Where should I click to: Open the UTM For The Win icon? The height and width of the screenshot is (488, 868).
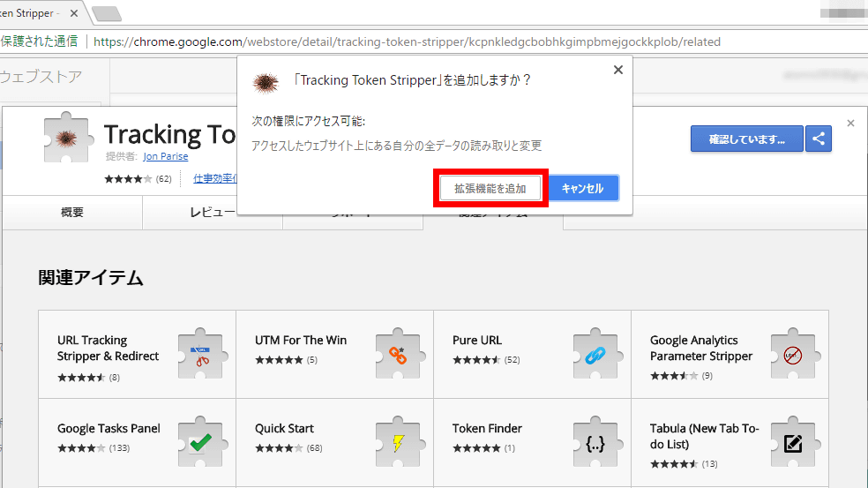[400, 355]
